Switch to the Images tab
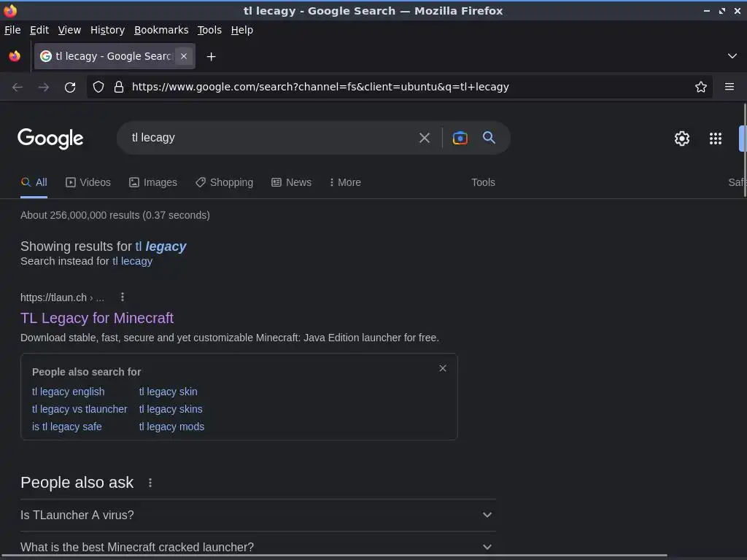Image resolution: width=747 pixels, height=560 pixels. 153,182
